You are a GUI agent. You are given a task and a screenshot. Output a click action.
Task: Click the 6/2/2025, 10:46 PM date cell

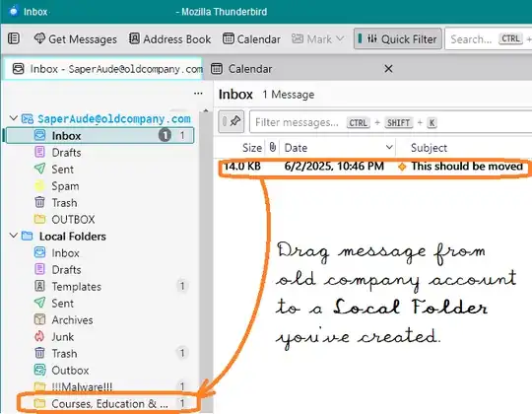click(334, 167)
